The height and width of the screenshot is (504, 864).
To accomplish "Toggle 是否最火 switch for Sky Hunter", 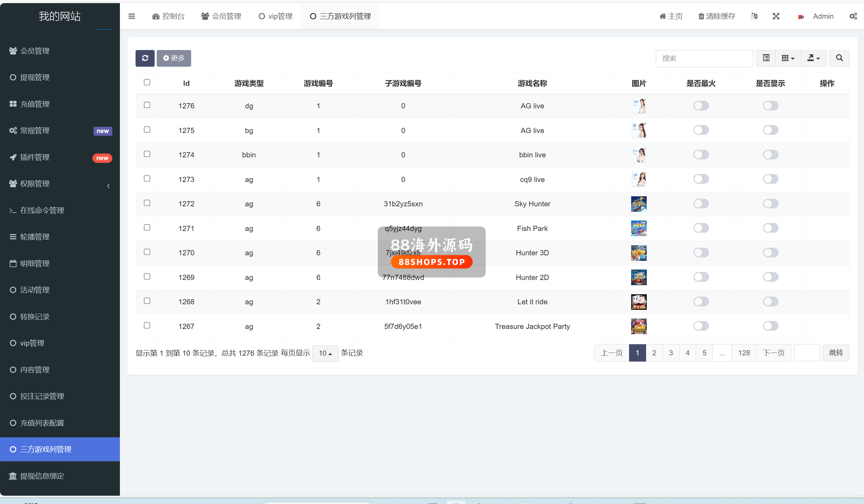I will click(701, 204).
